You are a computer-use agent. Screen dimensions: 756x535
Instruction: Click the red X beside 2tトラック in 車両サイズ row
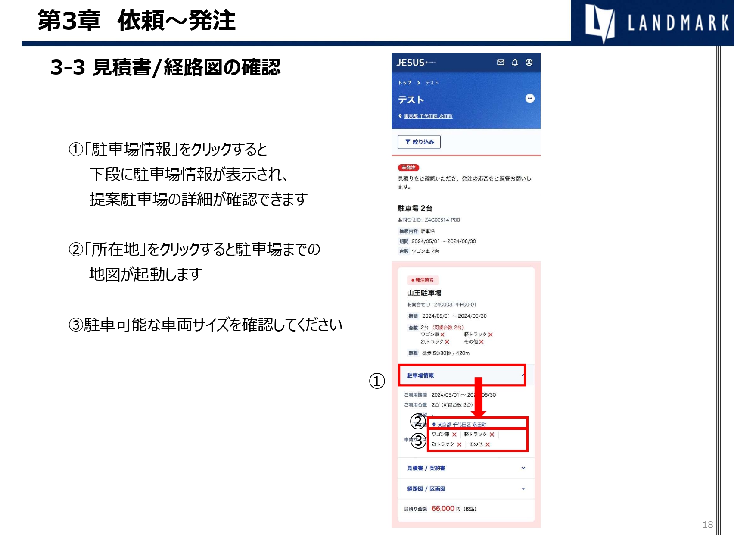[459, 444]
